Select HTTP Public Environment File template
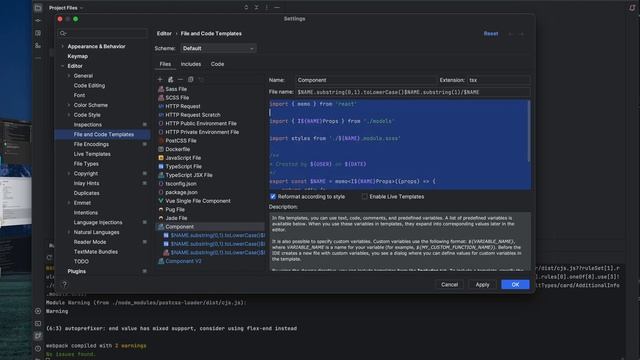Screen dimensions: 640x360 201,123
